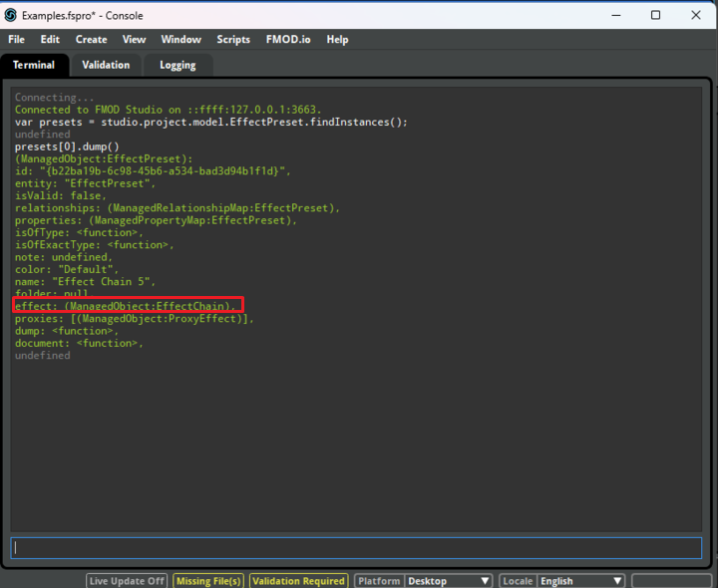Click the 'isOfExactType: <function>' line
The width and height of the screenshot is (718, 588).
95,245
